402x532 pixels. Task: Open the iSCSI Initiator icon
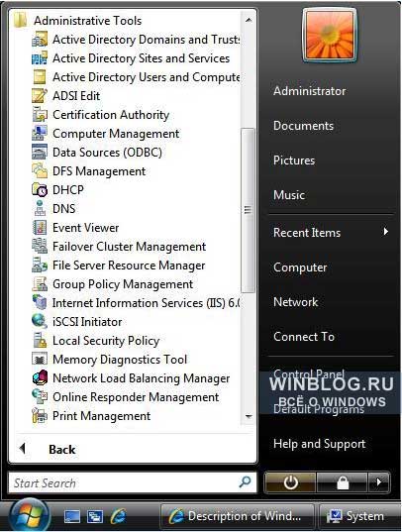[40, 322]
